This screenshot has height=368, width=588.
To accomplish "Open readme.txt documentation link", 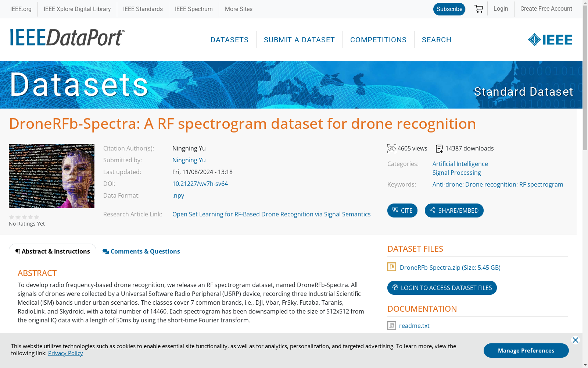I will [414, 326].
